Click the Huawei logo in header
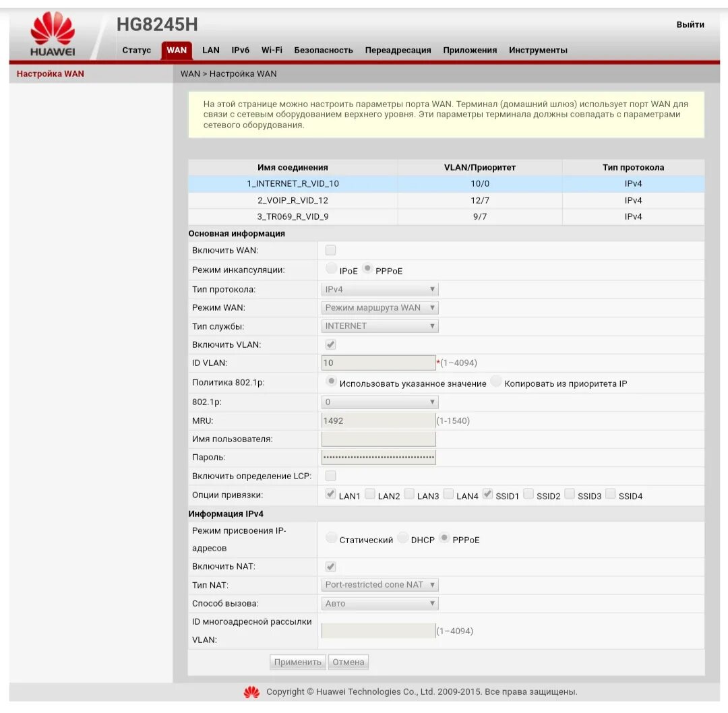 click(x=53, y=34)
